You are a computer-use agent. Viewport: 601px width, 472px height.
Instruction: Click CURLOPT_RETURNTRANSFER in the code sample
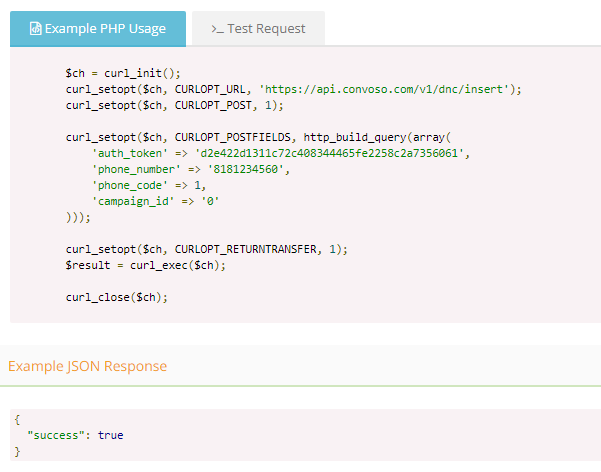(245, 250)
